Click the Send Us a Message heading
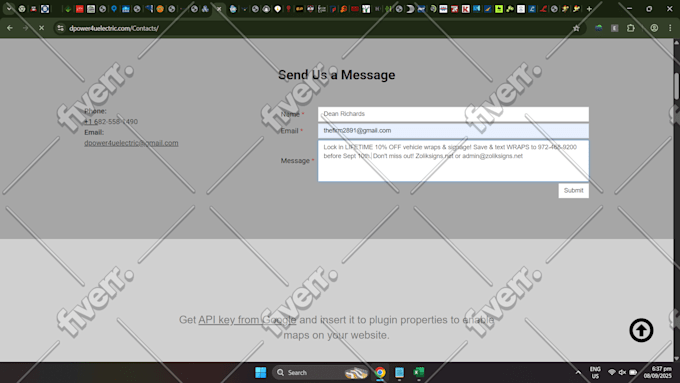The image size is (680, 383). coord(337,75)
